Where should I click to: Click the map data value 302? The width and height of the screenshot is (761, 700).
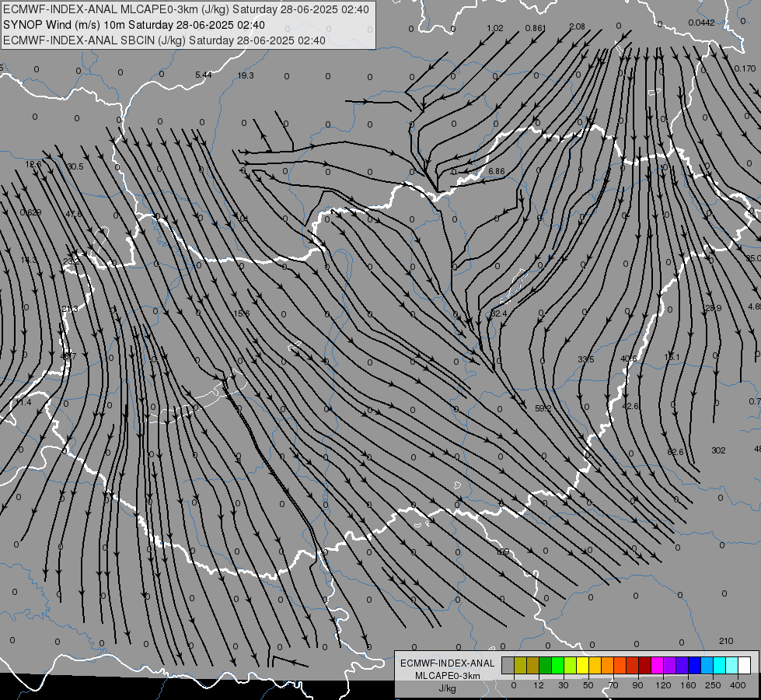tap(718, 450)
